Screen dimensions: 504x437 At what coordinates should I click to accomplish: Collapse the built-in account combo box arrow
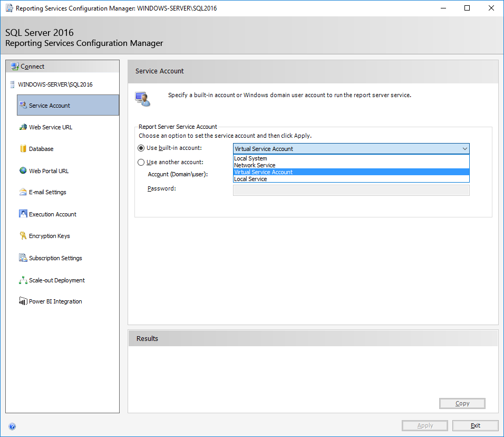(464, 149)
